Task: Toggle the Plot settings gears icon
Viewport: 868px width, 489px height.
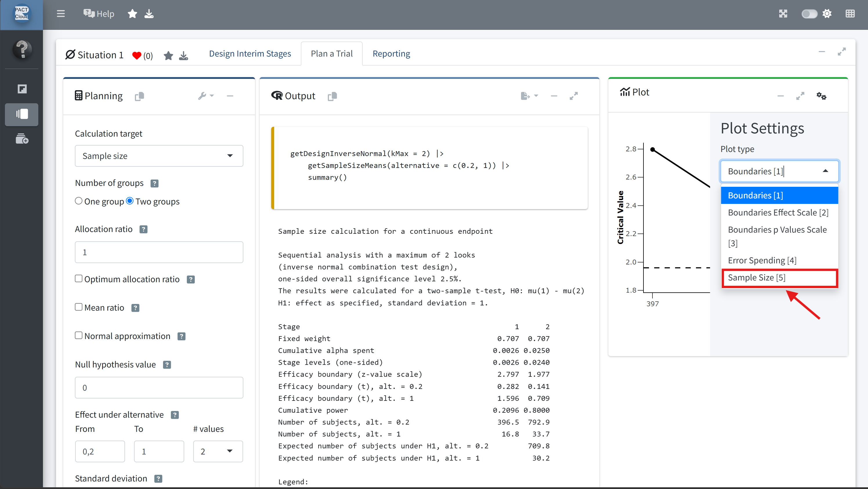Action: 821,96
